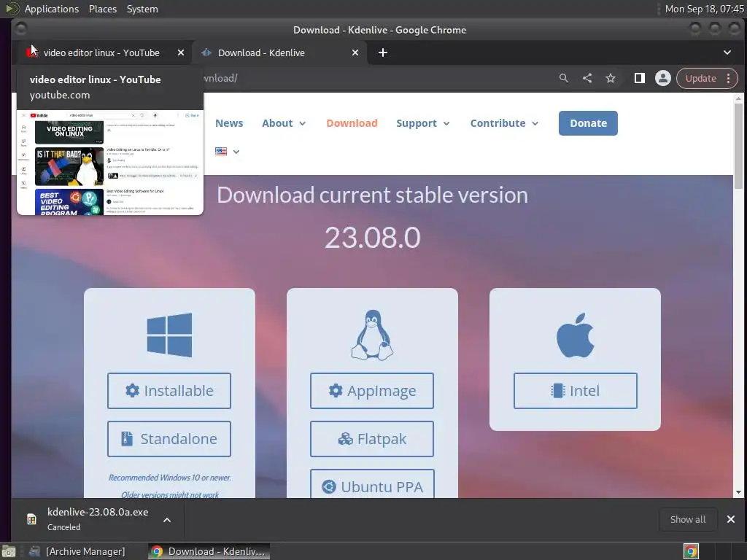
Task: Click the Download current stable version heading
Action: (373, 195)
